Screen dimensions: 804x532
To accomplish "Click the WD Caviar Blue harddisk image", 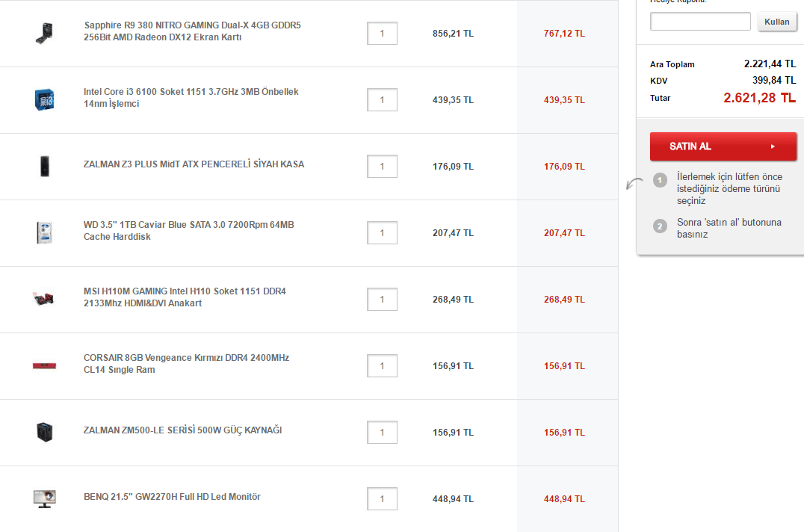I will tap(45, 232).
